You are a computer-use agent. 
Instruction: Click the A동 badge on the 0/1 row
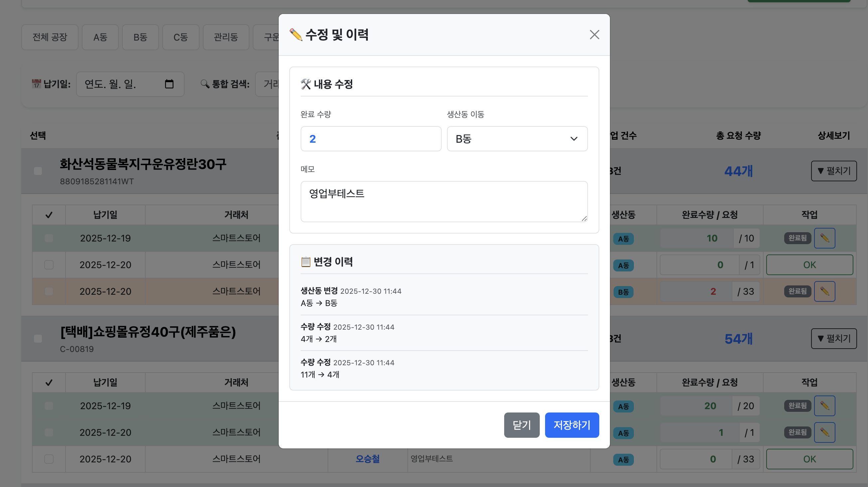[623, 265]
